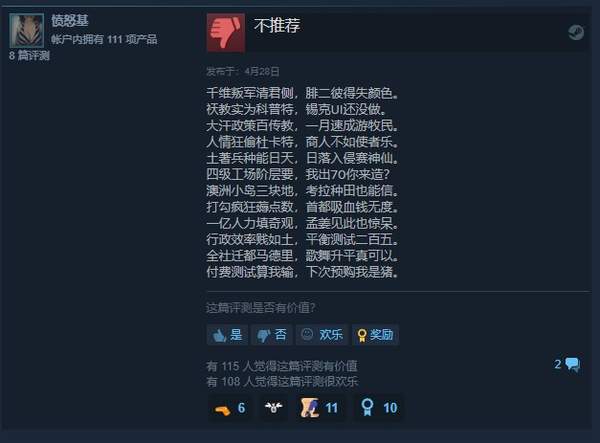The height and width of the screenshot is (443, 600).
Task: Open the 帐户内拥有 111 项产品 link
Action: click(104, 39)
